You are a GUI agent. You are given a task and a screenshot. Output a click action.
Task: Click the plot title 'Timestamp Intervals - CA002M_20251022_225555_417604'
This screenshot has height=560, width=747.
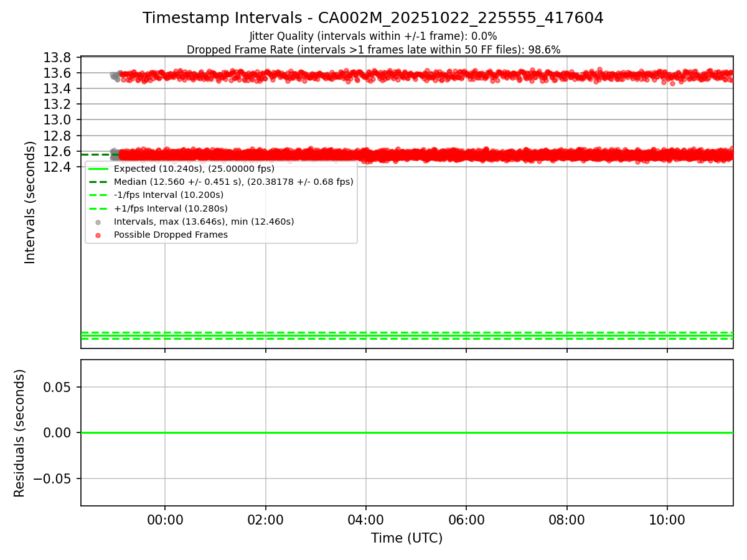(373, 18)
